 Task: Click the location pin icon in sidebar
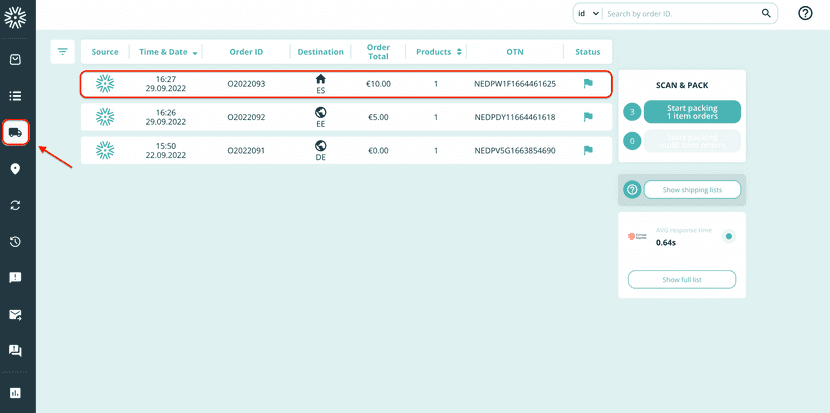pos(16,169)
